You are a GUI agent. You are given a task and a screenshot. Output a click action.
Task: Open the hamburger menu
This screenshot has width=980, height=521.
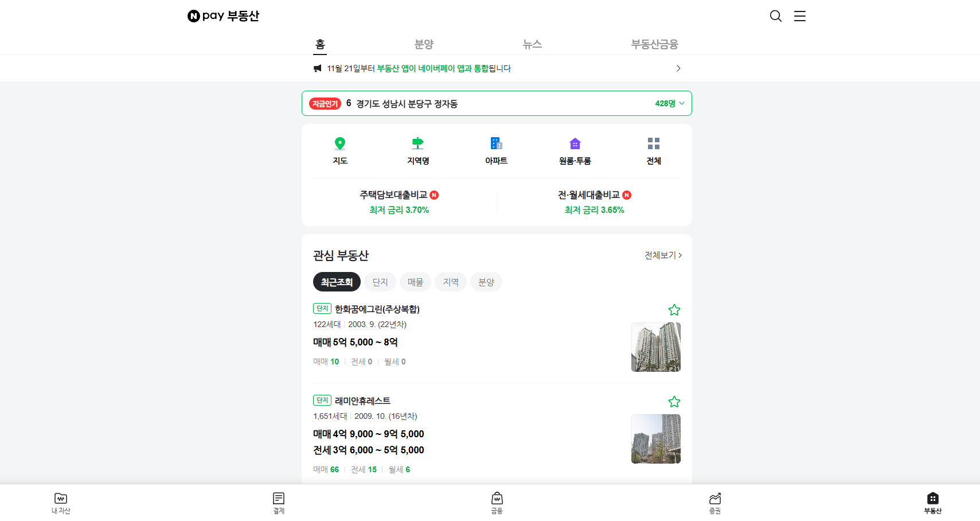coord(799,16)
